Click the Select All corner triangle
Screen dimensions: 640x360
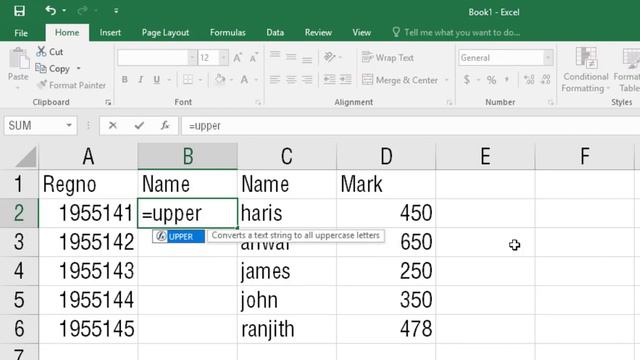(26, 157)
